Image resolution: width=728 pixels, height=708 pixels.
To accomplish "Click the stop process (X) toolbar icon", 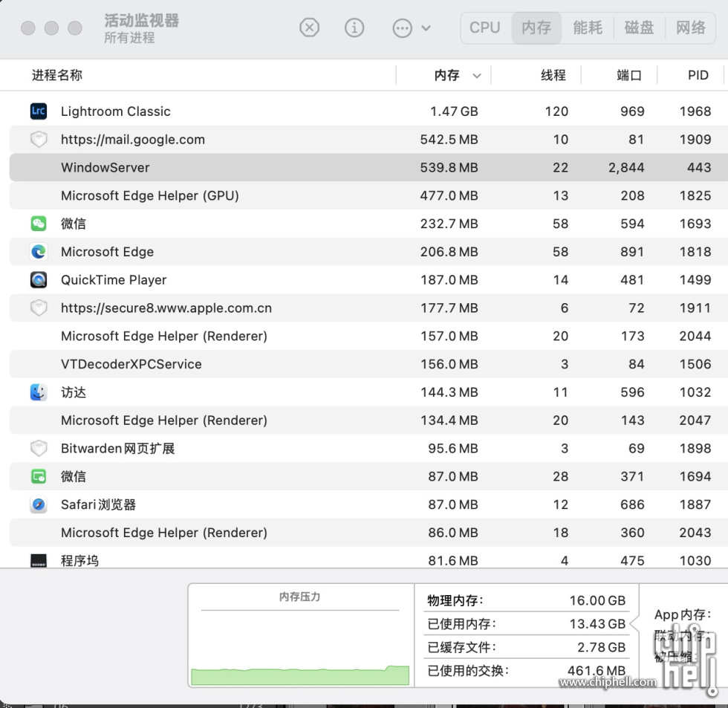I will click(309, 27).
